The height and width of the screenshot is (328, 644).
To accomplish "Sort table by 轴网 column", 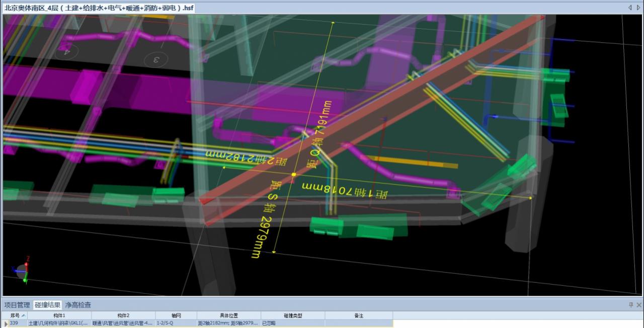I will [176, 315].
